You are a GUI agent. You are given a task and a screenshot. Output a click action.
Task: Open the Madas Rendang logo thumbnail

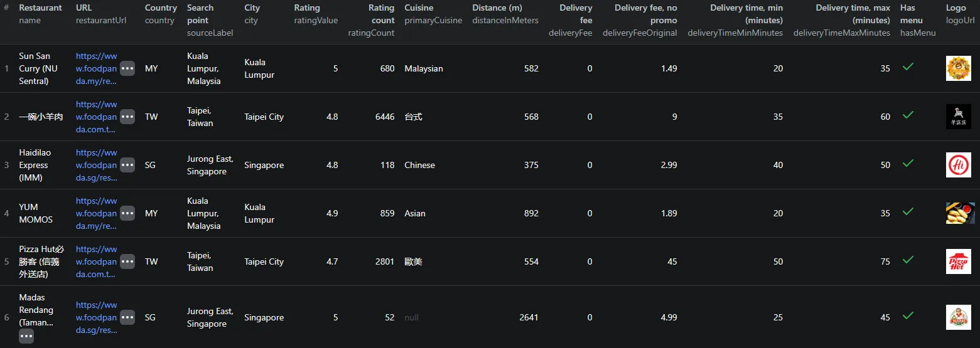[x=958, y=317]
